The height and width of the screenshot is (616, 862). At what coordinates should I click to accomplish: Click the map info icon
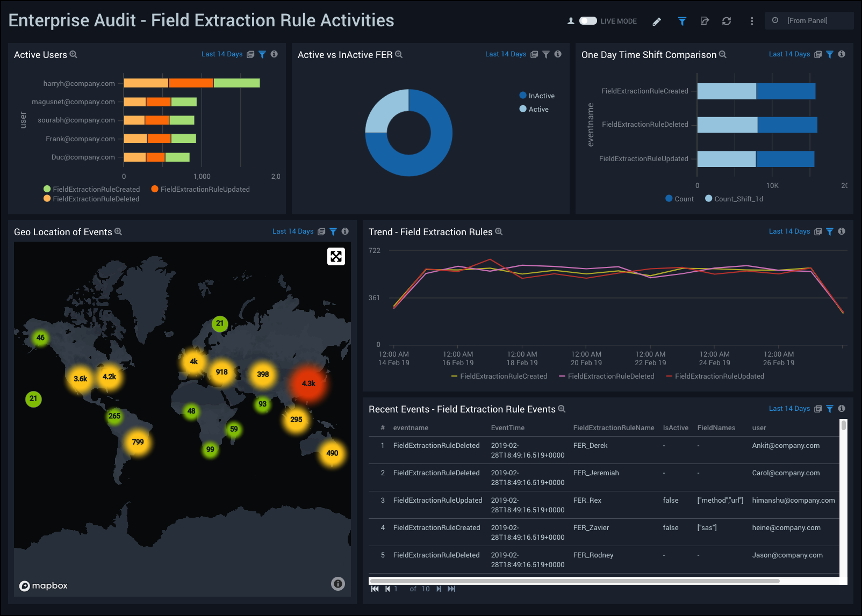click(337, 584)
